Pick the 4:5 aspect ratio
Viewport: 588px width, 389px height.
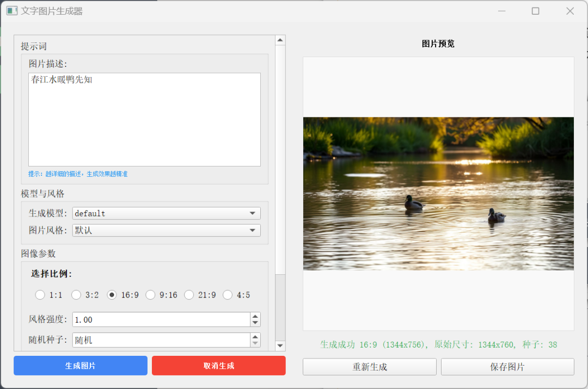(228, 295)
